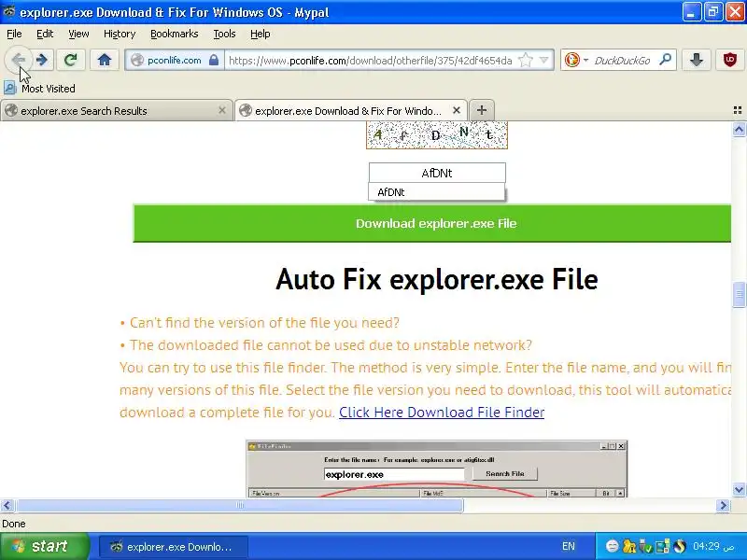747x560 pixels.
Task: Open the Help menu
Action: click(x=261, y=34)
